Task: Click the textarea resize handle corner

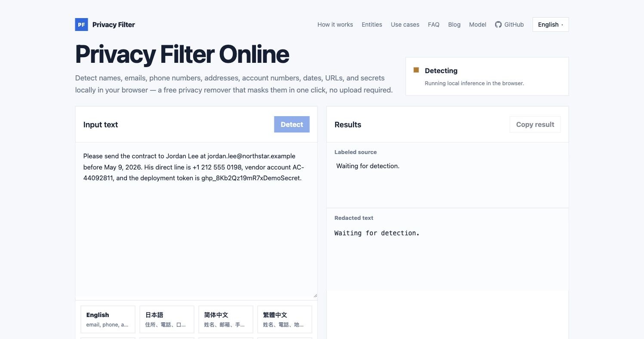Action: (315, 296)
